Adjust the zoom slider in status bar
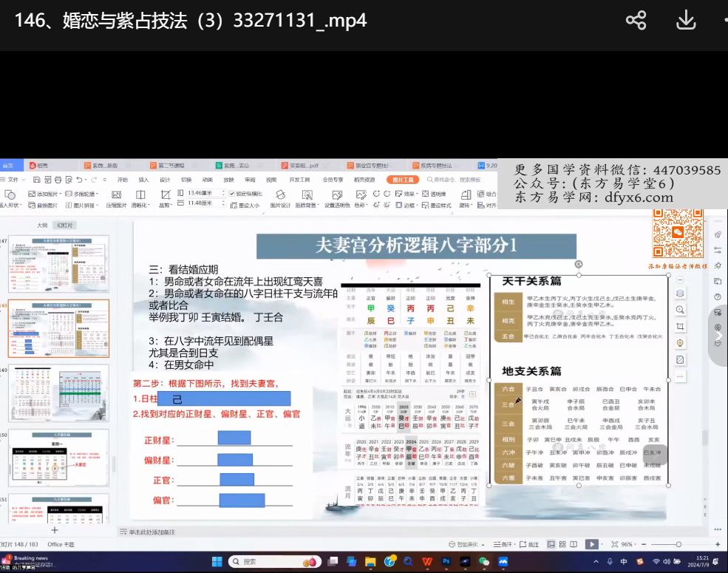The image size is (728, 573). tap(676, 544)
